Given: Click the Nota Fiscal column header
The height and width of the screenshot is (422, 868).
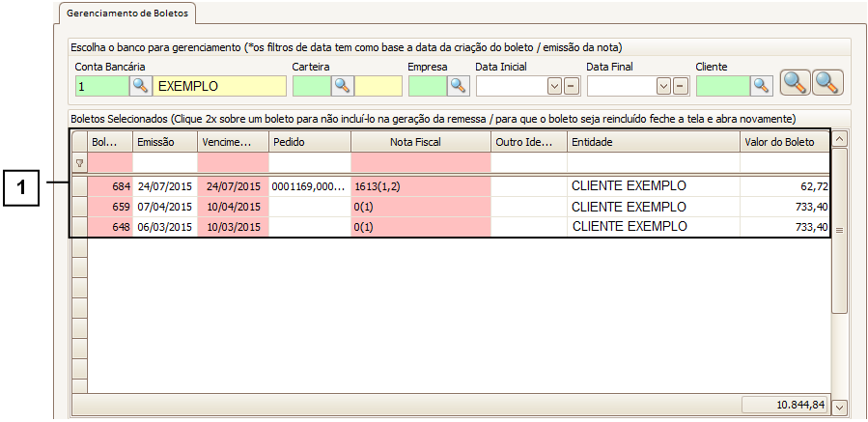Looking at the screenshot, I should click(x=420, y=142).
